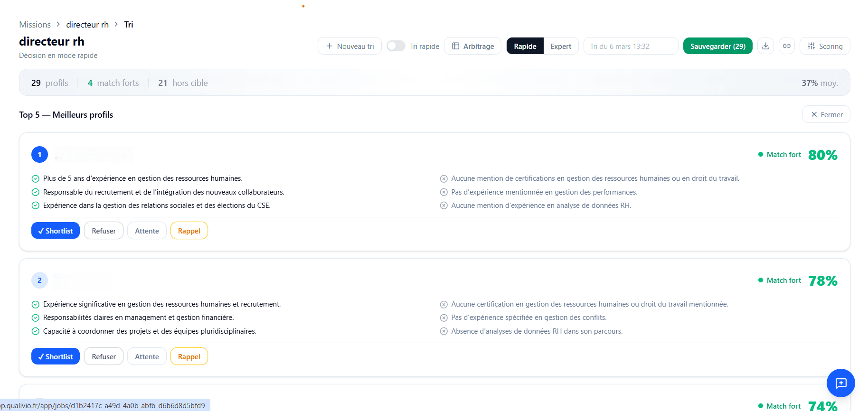Click the 80% score value
Image resolution: width=868 pixels, height=411 pixels.
(x=823, y=155)
